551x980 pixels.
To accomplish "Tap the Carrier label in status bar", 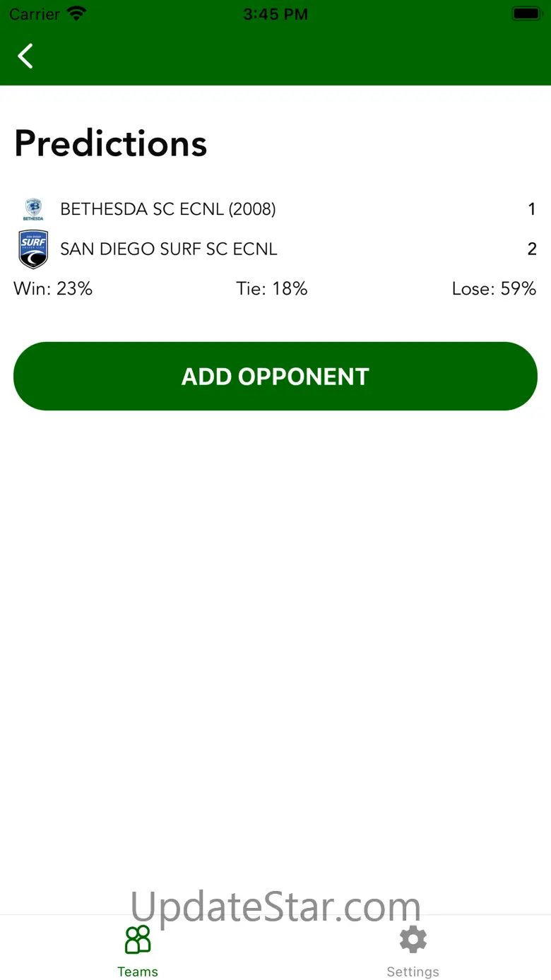I will pyautogui.click(x=35, y=14).
